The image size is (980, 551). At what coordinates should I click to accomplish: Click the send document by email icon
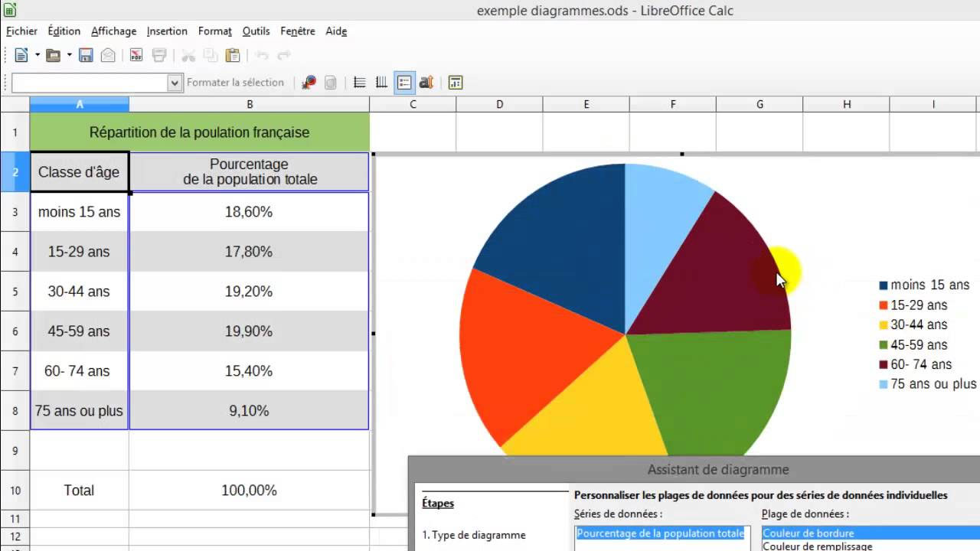pos(108,55)
